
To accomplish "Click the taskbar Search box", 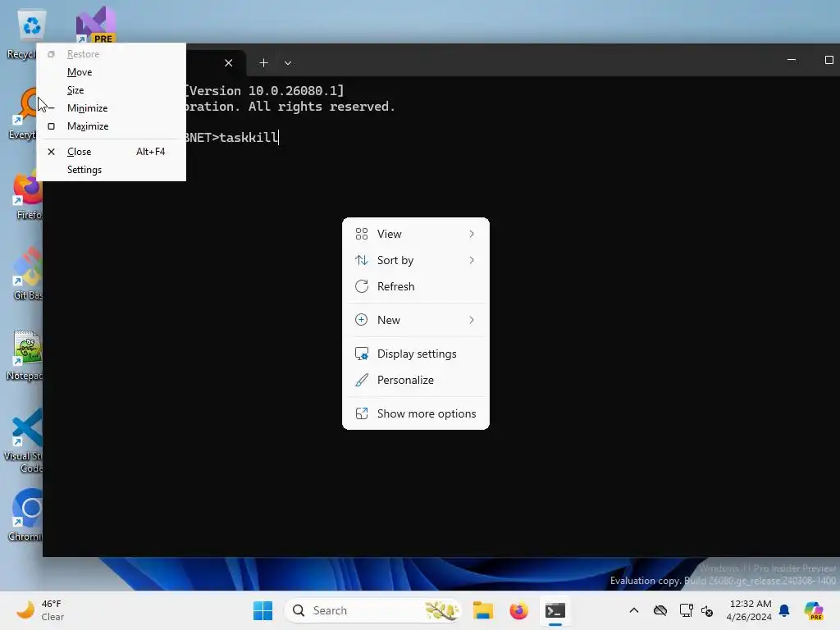I will tap(372, 610).
